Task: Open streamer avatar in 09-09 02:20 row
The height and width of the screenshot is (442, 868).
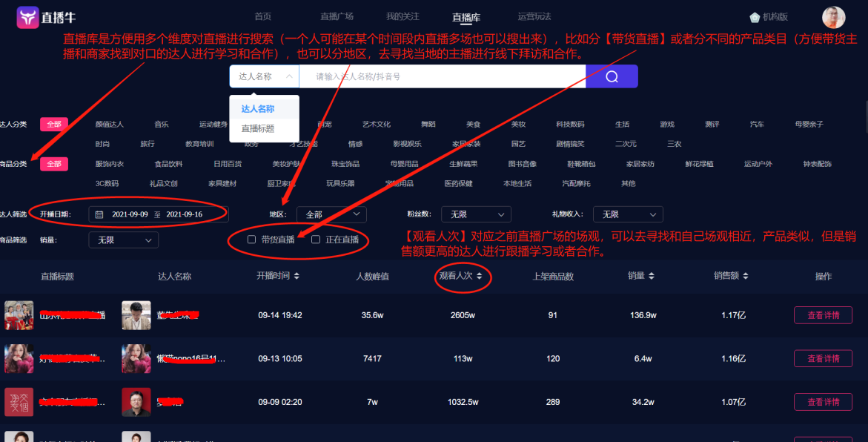Action: pos(136,401)
